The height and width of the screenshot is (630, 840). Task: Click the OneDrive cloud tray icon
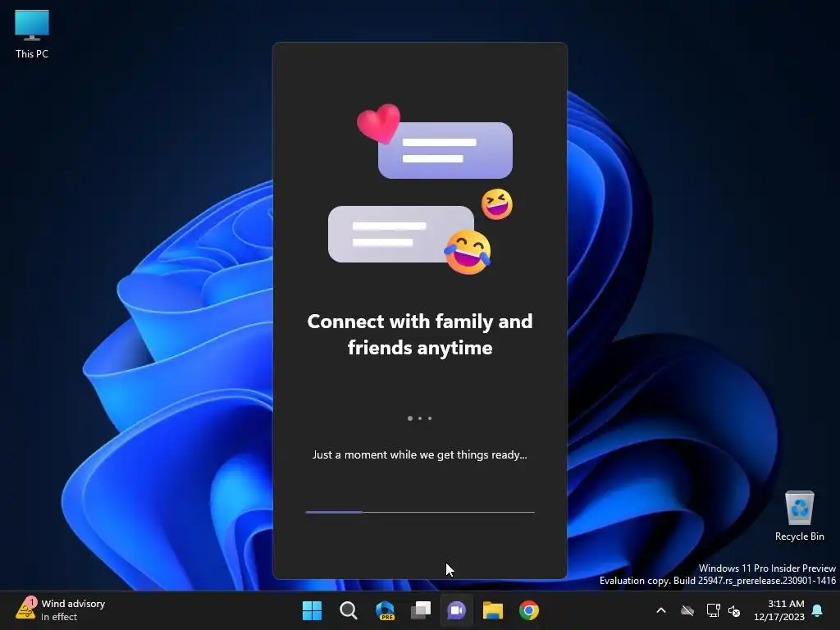[687, 610]
